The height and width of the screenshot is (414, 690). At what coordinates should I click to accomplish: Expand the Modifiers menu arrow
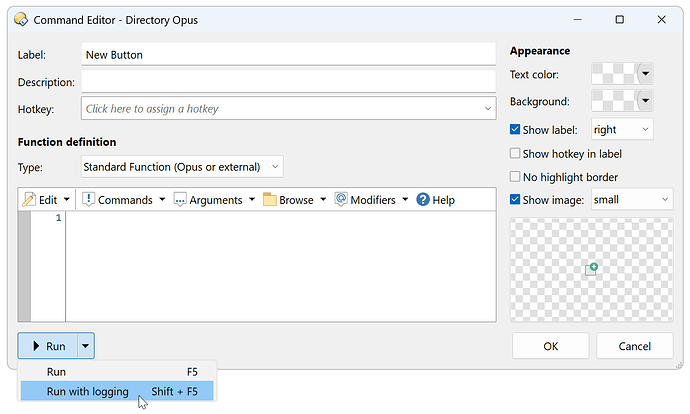[405, 199]
